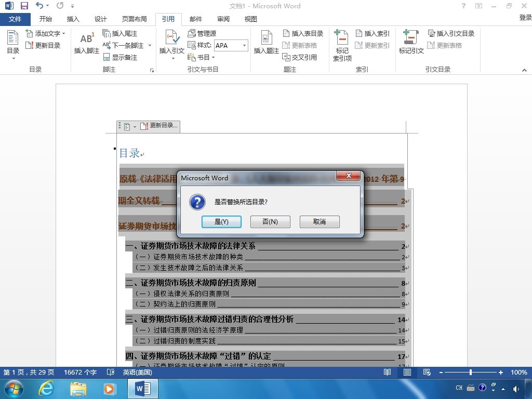The height and width of the screenshot is (399, 532).
Task: Collapse the ribbon with the chevron
Action: click(524, 70)
